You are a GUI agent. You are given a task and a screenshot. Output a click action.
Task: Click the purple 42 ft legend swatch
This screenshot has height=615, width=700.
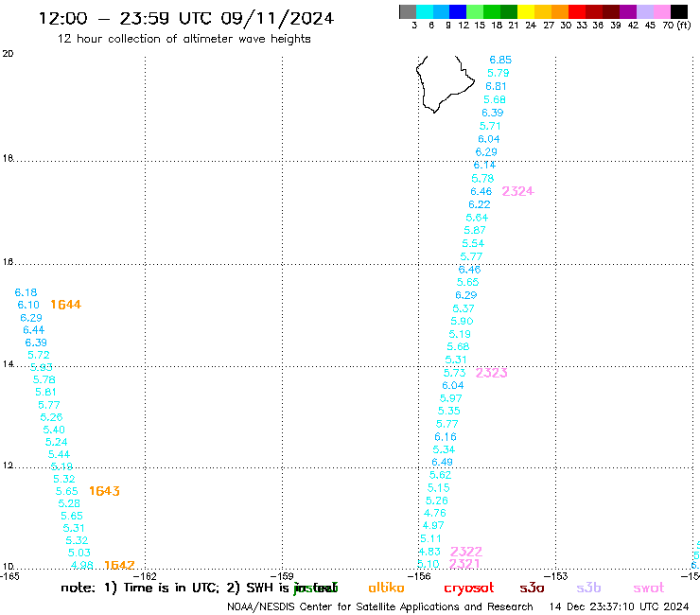point(628,12)
